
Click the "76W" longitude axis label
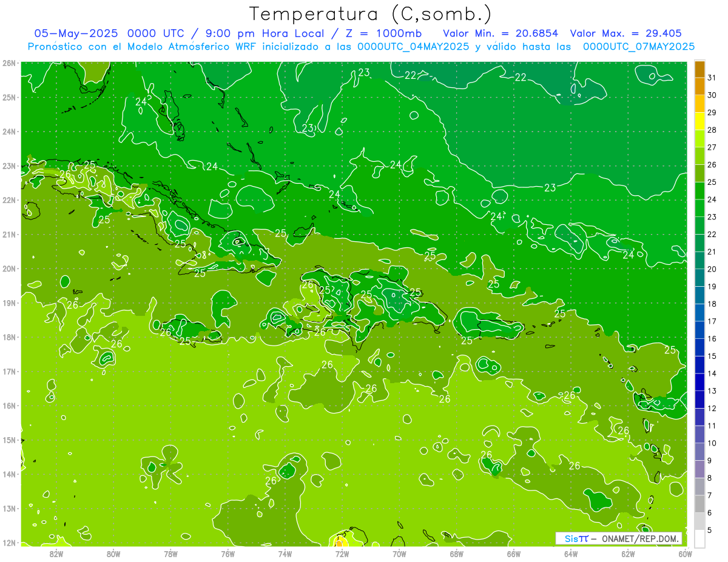227,553
